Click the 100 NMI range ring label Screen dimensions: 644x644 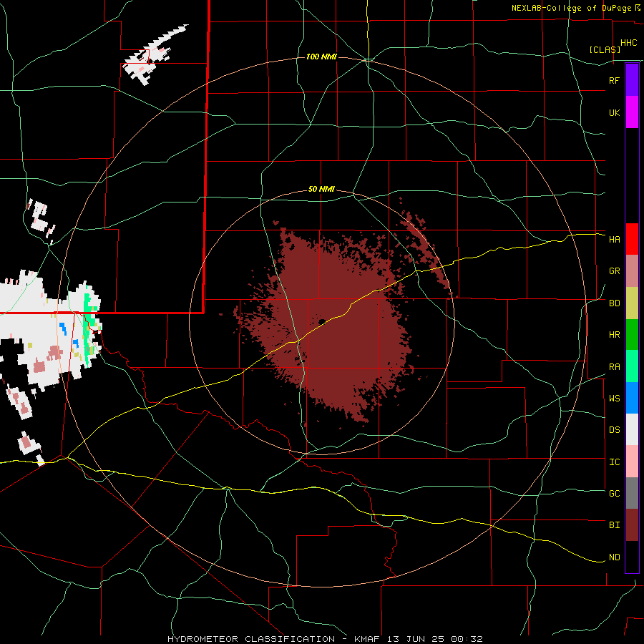click(321, 57)
